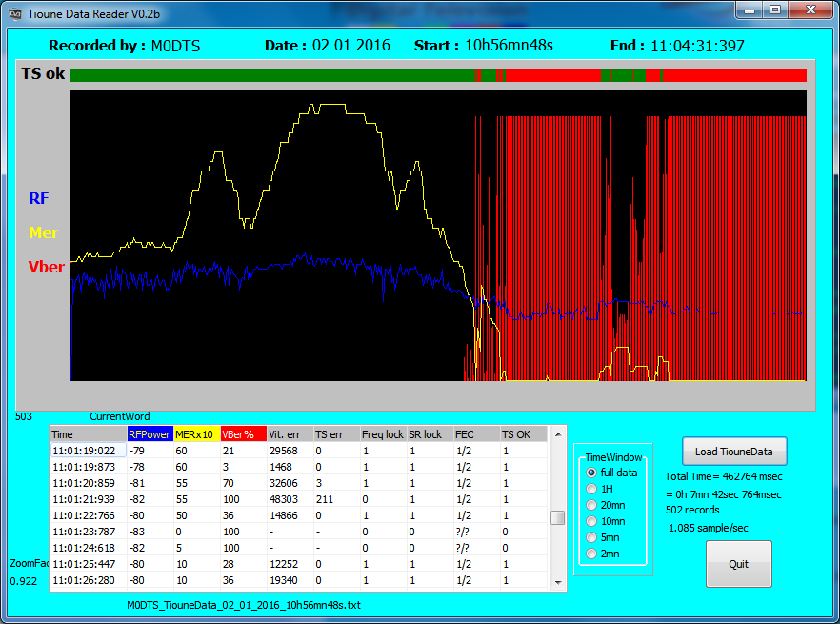Click the Quit button
Image resolution: width=840 pixels, height=624 pixels.
point(738,564)
